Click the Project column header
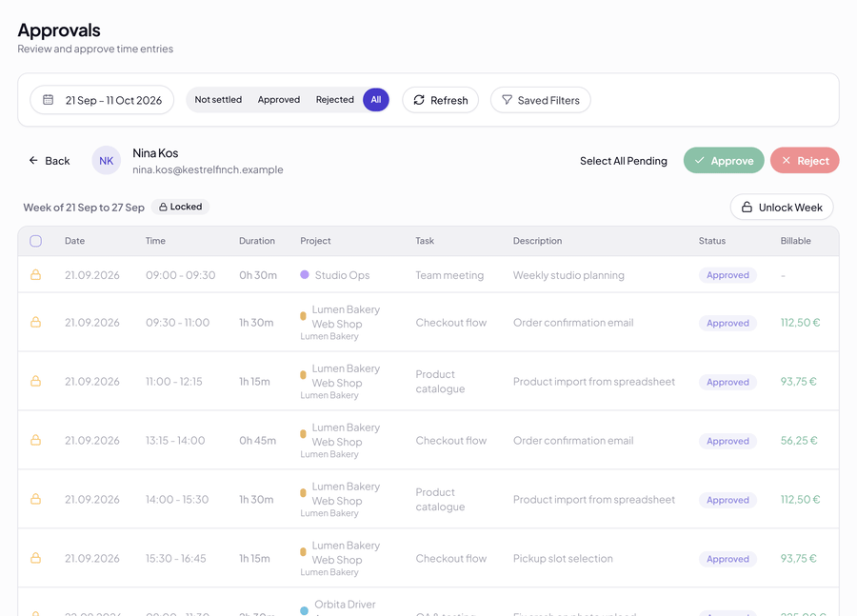The image size is (857, 616). pyautogui.click(x=315, y=241)
